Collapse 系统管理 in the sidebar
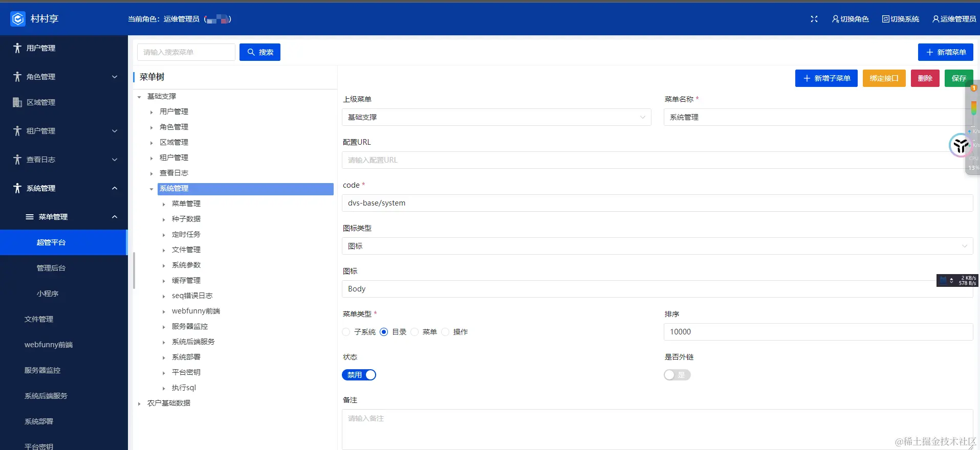The width and height of the screenshot is (980, 450). coord(115,188)
